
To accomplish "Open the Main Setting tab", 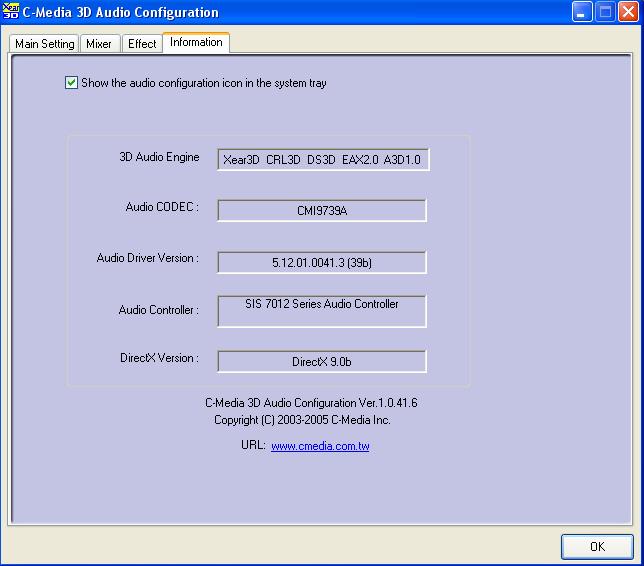I will click(x=44, y=44).
